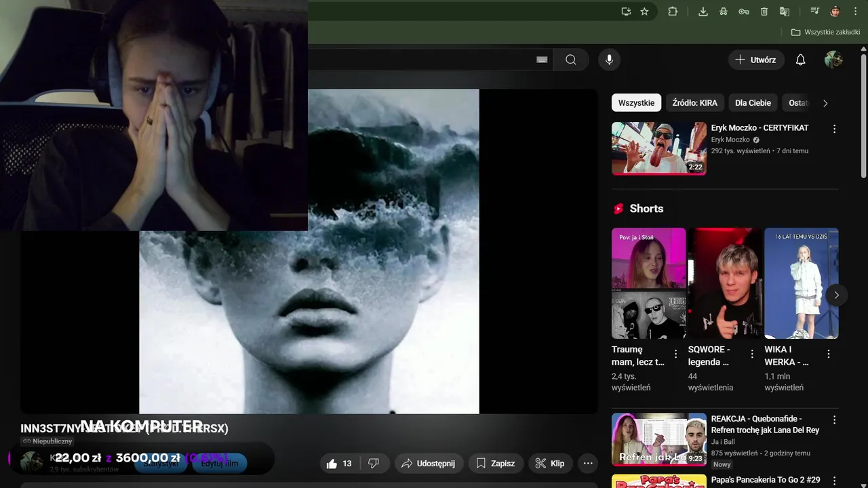Open the YouTube notifications bell
This screenshot has height=488, width=868.
(x=800, y=60)
